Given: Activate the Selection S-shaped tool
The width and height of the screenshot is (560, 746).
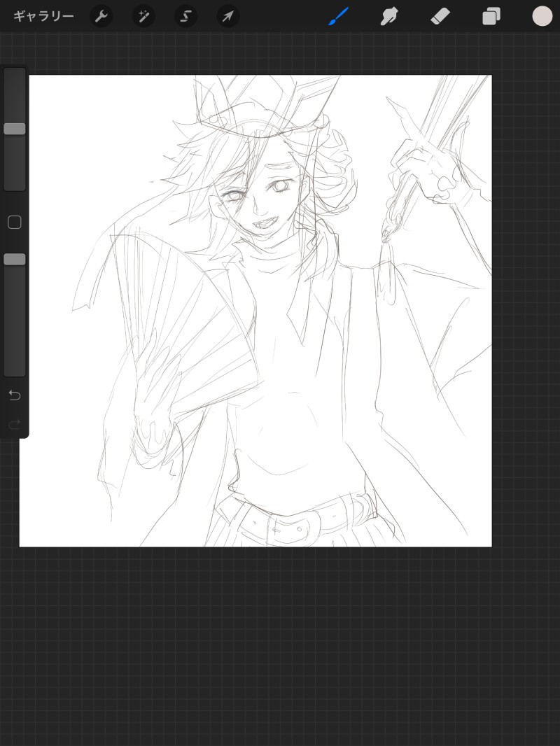Looking at the screenshot, I should [185, 17].
